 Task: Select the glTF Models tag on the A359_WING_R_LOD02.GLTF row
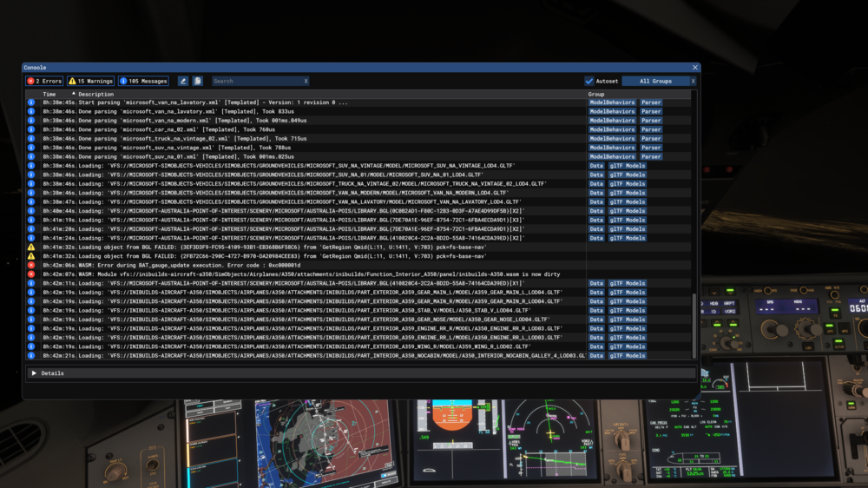628,346
